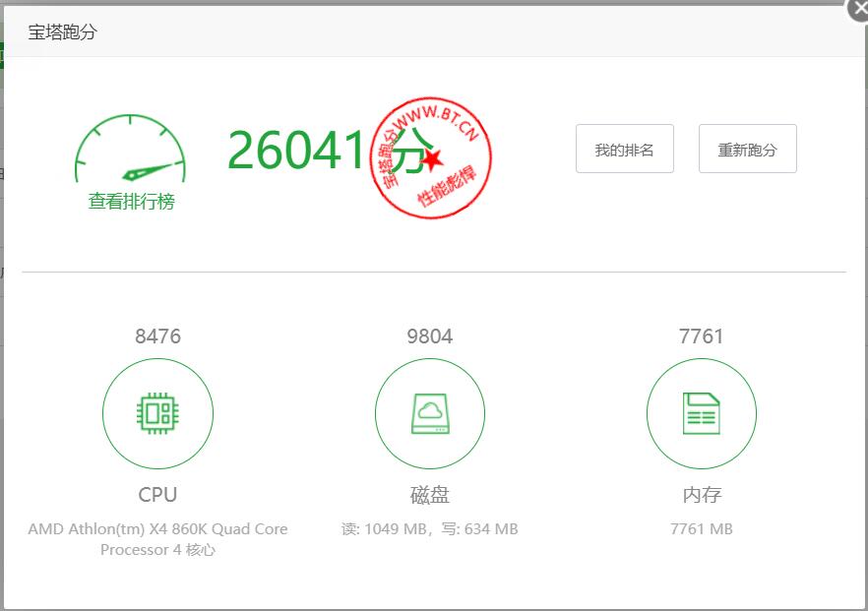Click the CPU chip icon
868x611 pixels.
click(157, 413)
